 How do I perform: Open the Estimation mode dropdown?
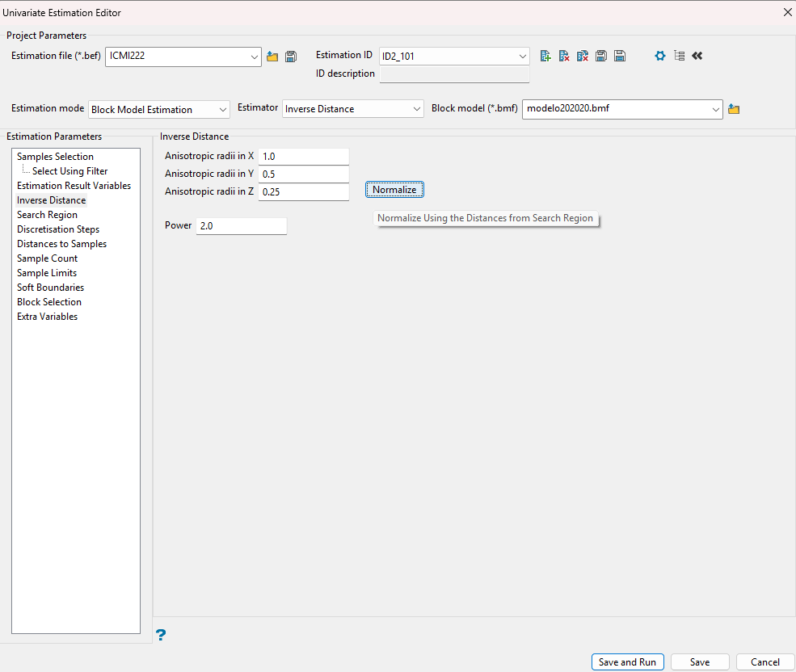pyautogui.click(x=222, y=110)
